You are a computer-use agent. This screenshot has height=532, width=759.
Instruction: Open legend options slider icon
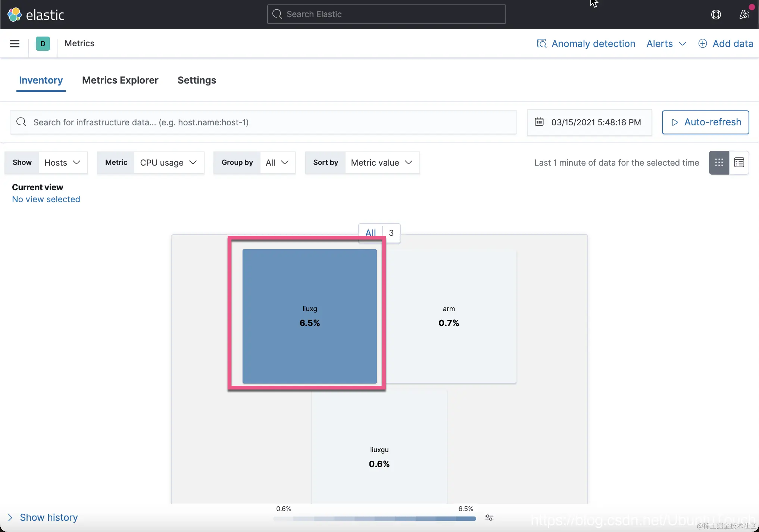point(489,517)
